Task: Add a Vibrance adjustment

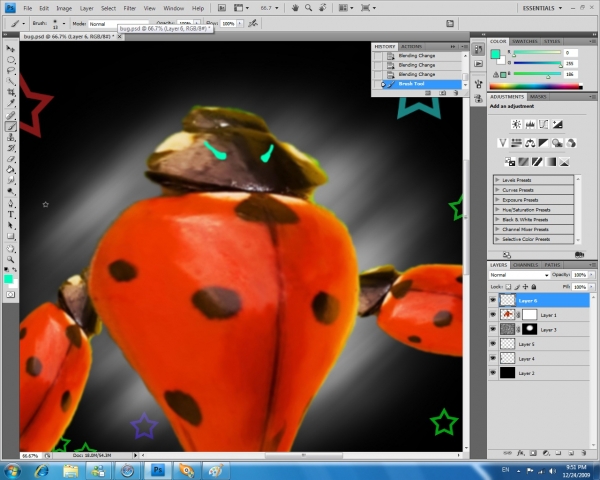Action: (502, 143)
